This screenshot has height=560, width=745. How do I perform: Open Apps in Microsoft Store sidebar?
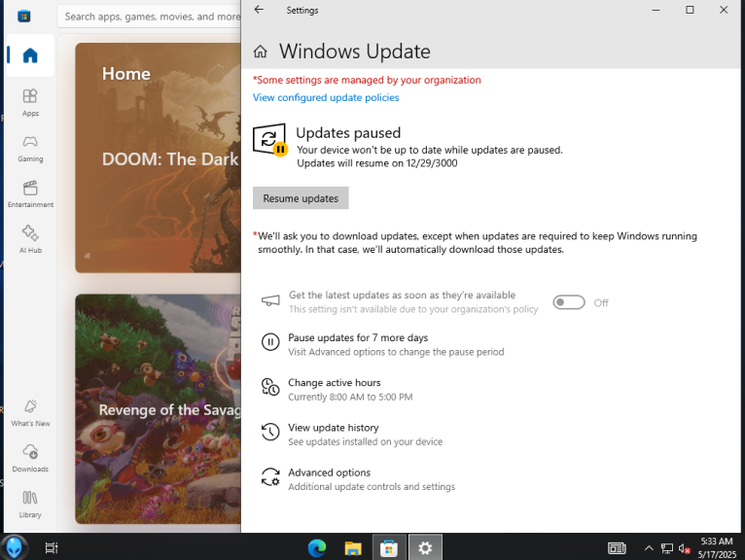point(30,103)
